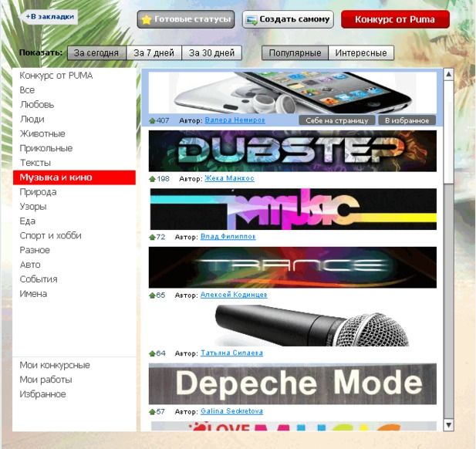This screenshot has height=449, width=476.
Task: Add page via +В закладки
Action: point(49,17)
